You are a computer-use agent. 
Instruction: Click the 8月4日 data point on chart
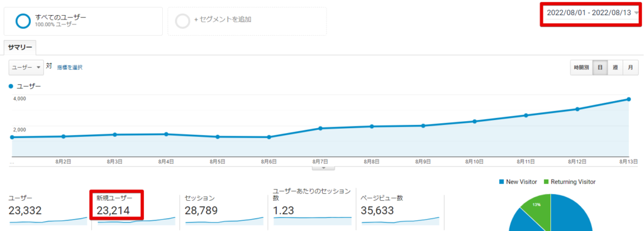coord(166,134)
